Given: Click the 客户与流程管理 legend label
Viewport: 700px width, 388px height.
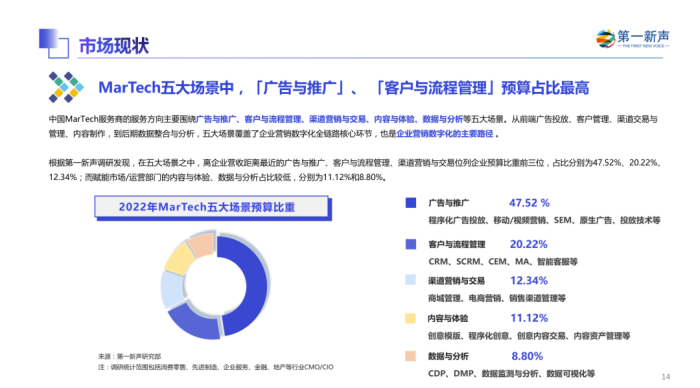Looking at the screenshot, I should tap(457, 244).
